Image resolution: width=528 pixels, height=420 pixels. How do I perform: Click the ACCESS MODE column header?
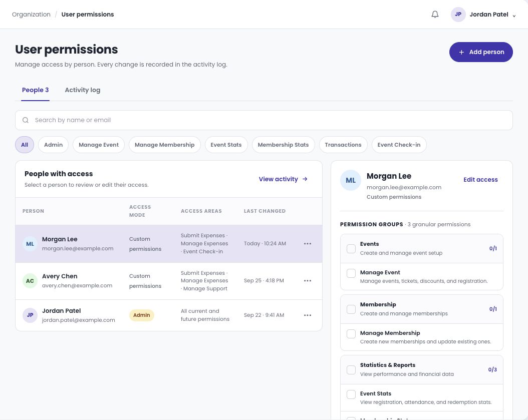(x=140, y=211)
